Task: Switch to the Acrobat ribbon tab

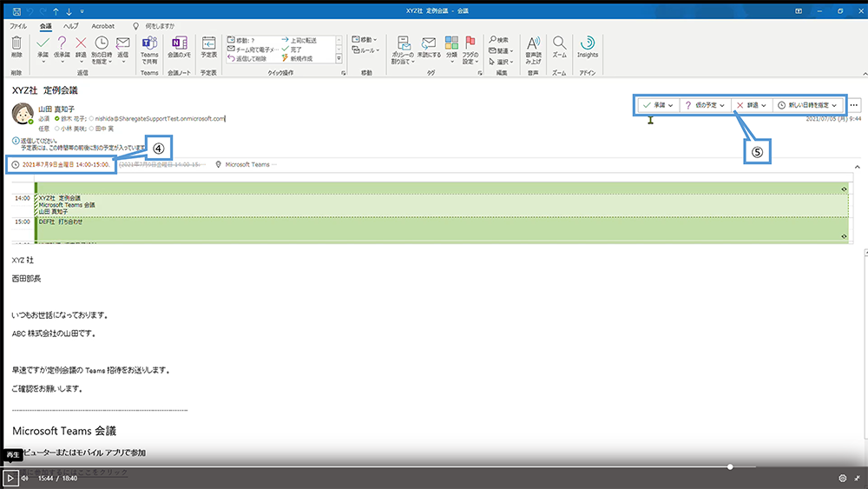Action: [103, 26]
